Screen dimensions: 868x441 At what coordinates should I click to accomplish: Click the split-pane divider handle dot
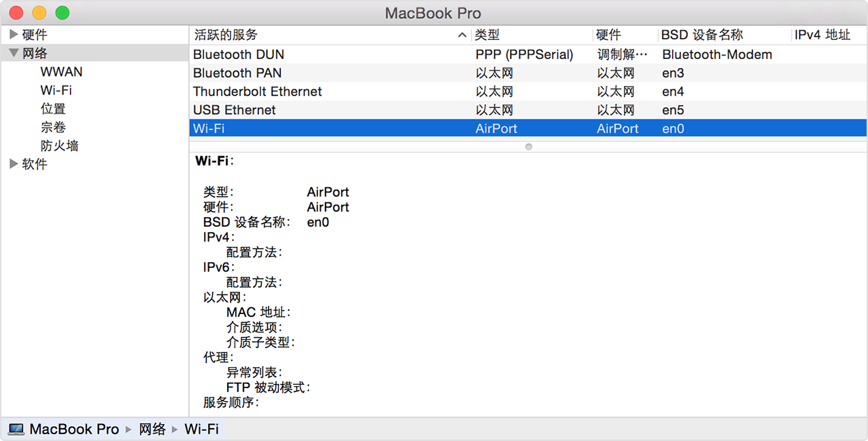[x=528, y=147]
